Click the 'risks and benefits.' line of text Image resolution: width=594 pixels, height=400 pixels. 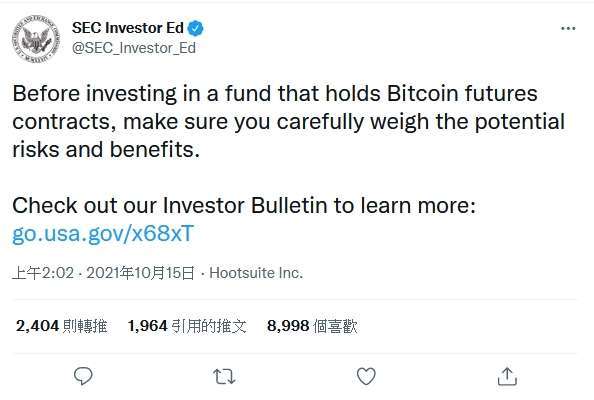(x=106, y=150)
